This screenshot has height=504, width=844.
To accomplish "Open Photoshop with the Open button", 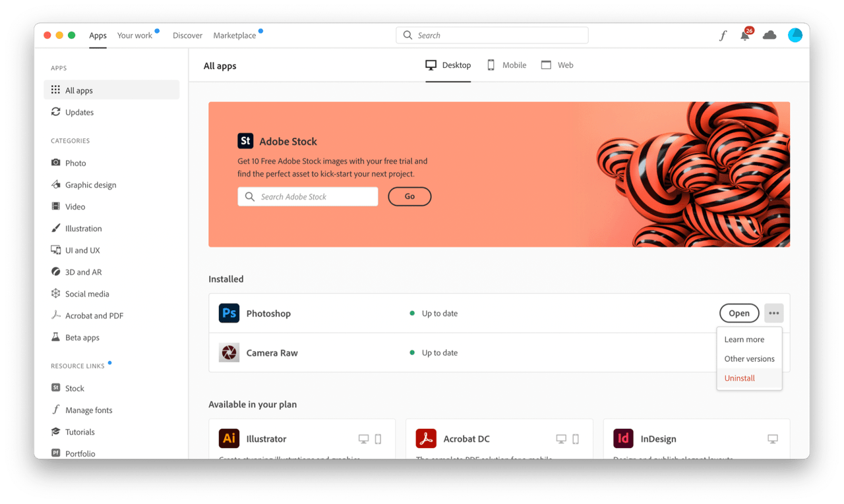I will 739,313.
